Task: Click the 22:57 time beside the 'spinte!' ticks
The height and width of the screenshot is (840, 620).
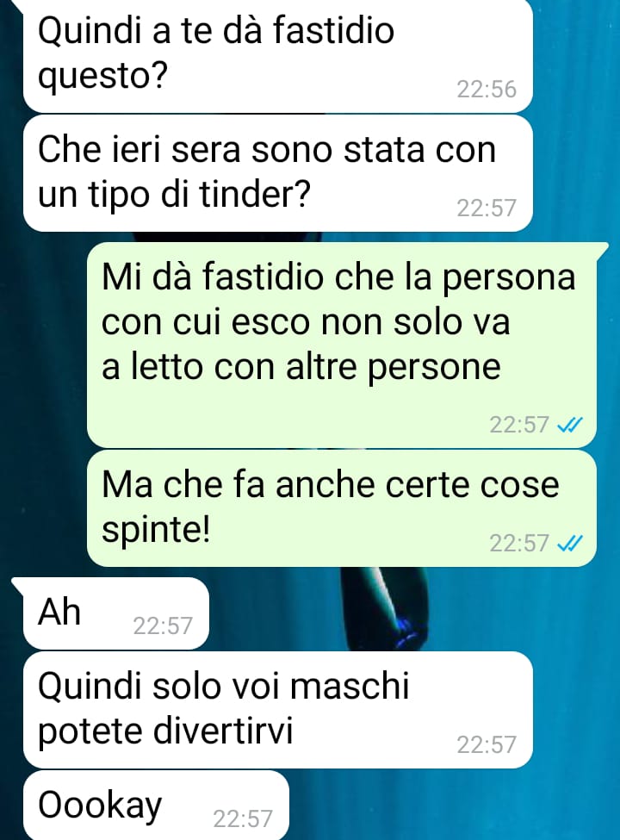Action: click(518, 544)
